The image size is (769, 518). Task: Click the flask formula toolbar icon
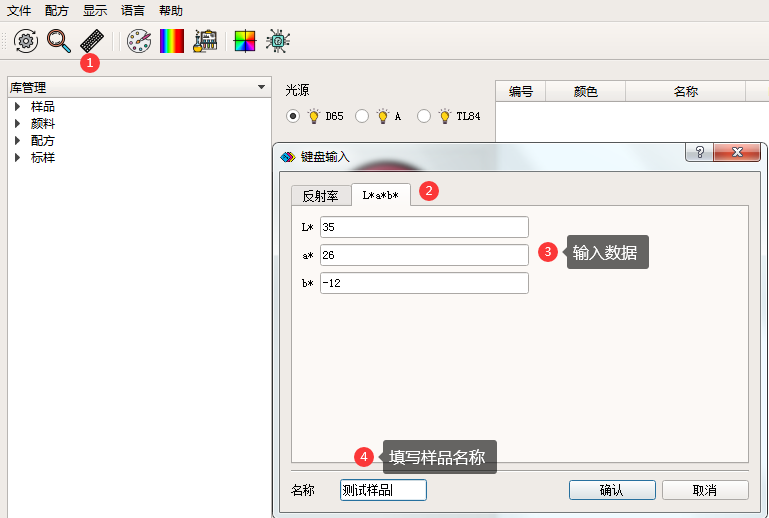tap(206, 41)
